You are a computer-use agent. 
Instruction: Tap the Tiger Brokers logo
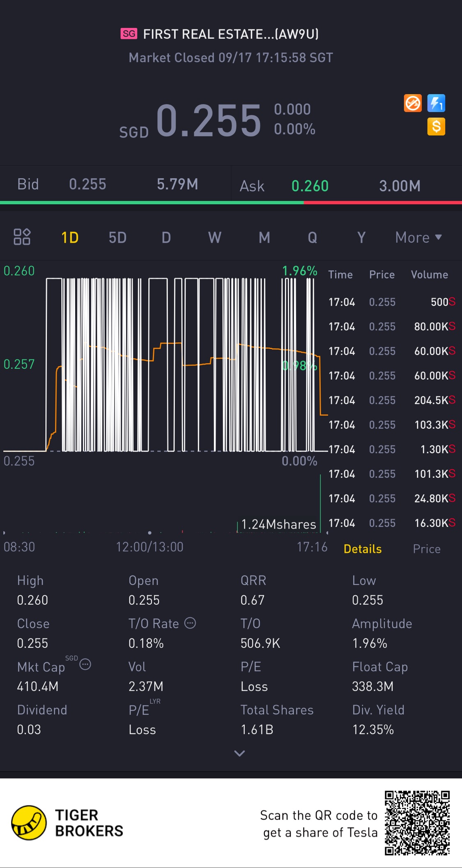(29, 822)
